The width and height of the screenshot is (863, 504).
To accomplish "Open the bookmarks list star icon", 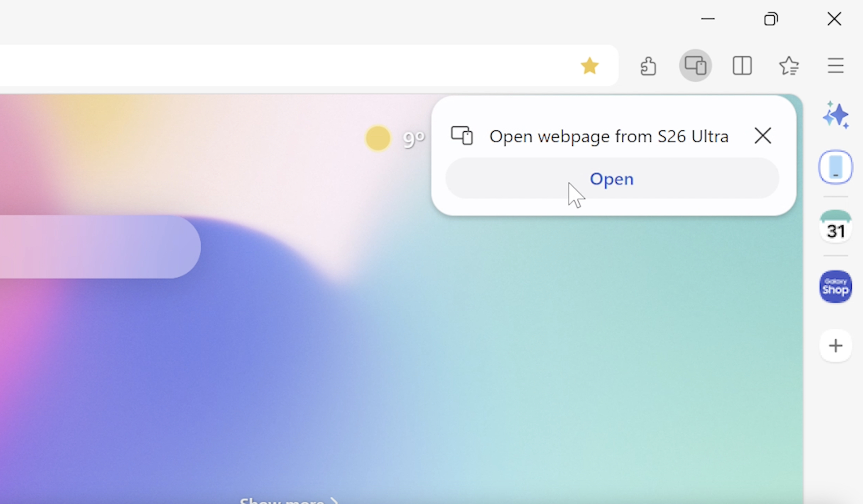I will click(789, 65).
